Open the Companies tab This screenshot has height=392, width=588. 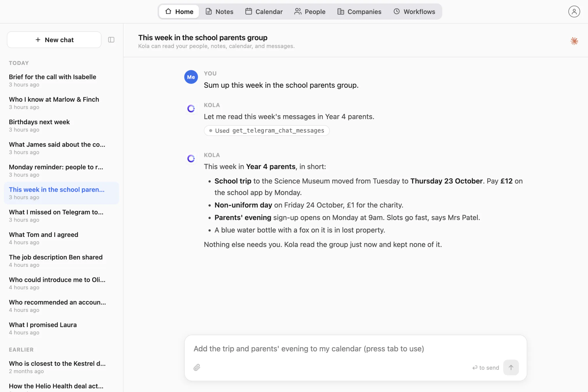coord(359,12)
